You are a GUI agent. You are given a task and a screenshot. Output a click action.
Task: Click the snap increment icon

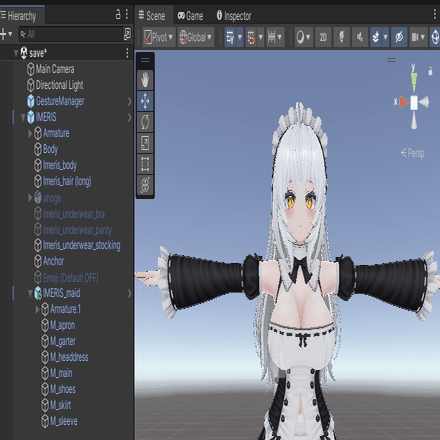click(272, 37)
